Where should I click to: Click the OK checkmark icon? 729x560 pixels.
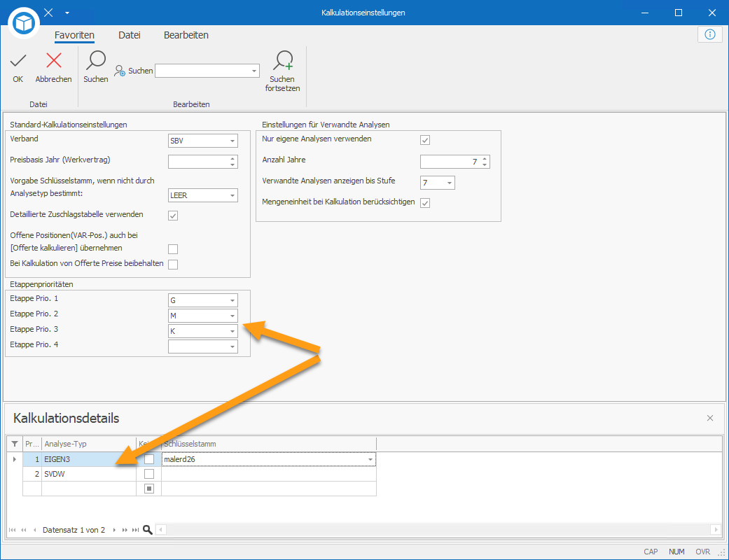pos(18,61)
